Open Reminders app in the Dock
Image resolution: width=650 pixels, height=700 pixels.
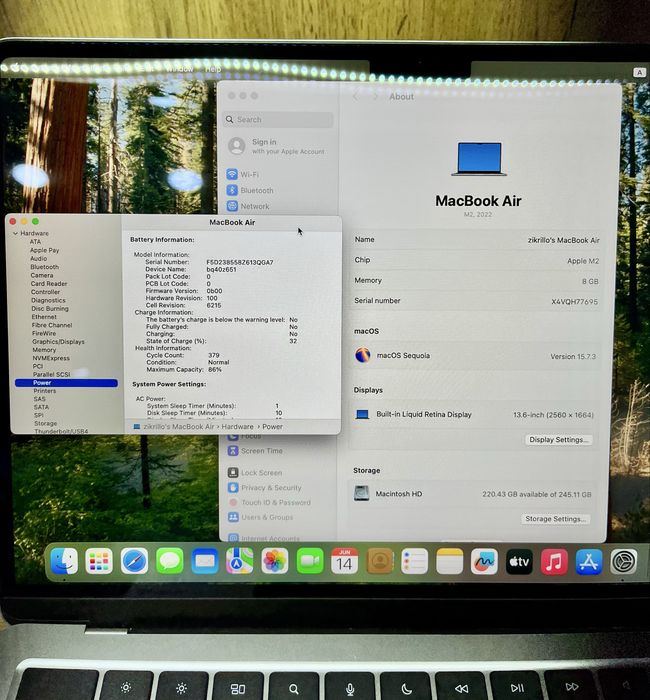[415, 561]
